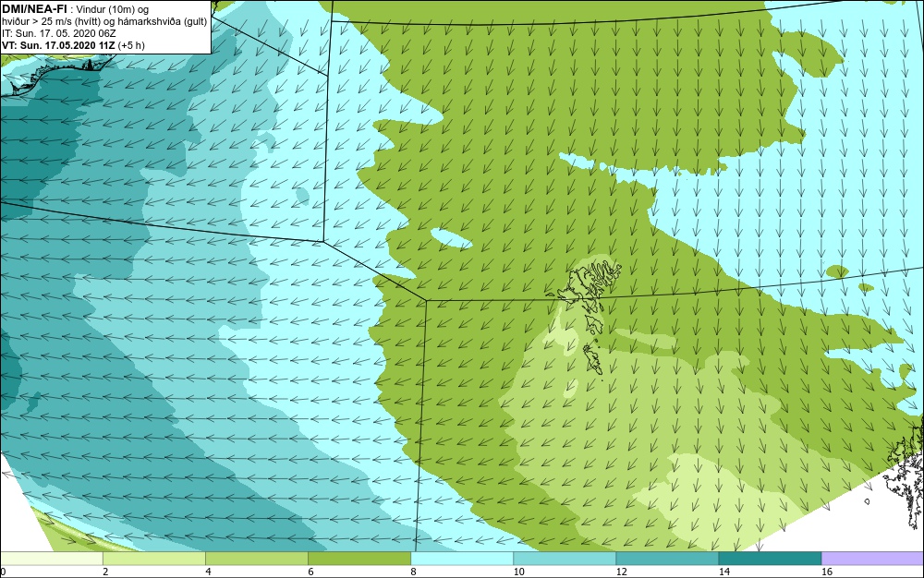Click the 6–8 m/s olive green legend swatch
The height and width of the screenshot is (578, 924).
(x=359, y=559)
